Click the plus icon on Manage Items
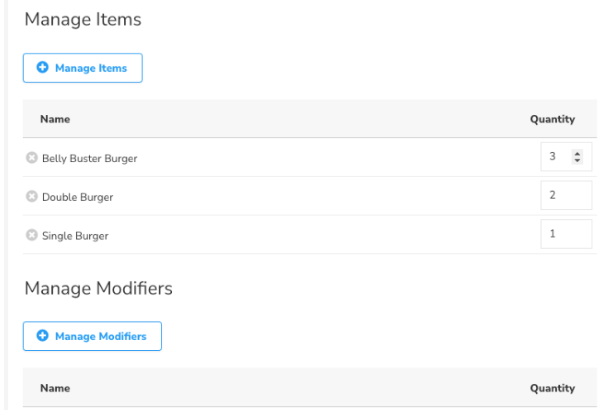This screenshot has width=607, height=410. tap(42, 68)
